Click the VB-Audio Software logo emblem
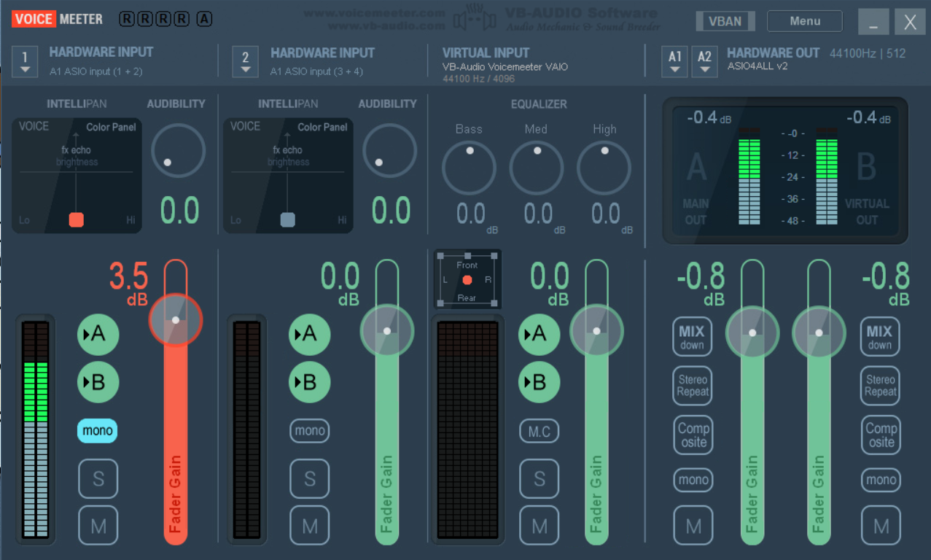Viewport: 931px width, 560px height. [475, 19]
